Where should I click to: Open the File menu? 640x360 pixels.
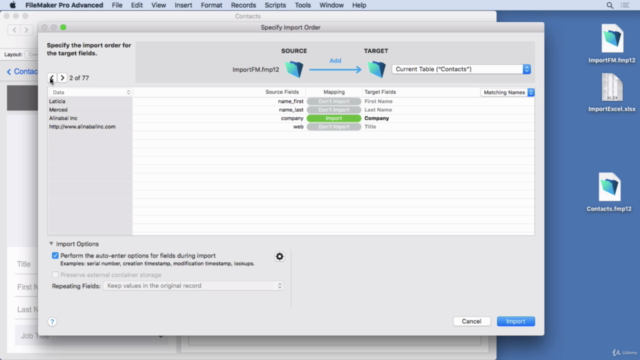click(117, 5)
